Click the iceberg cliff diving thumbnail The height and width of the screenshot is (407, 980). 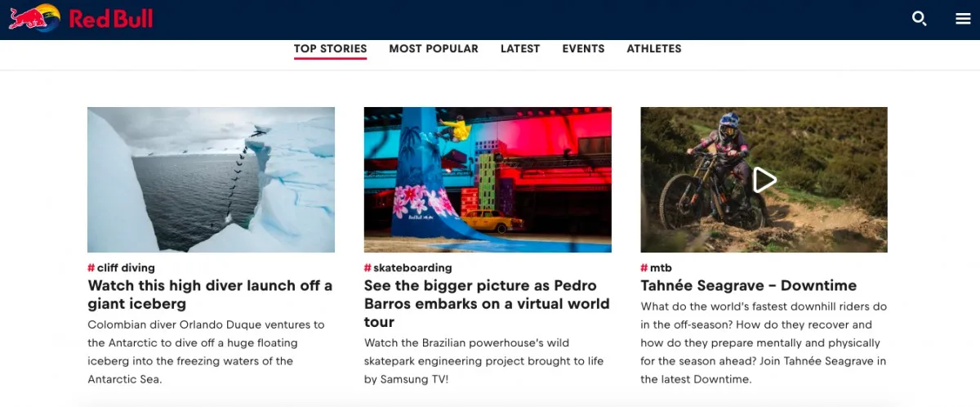point(211,180)
